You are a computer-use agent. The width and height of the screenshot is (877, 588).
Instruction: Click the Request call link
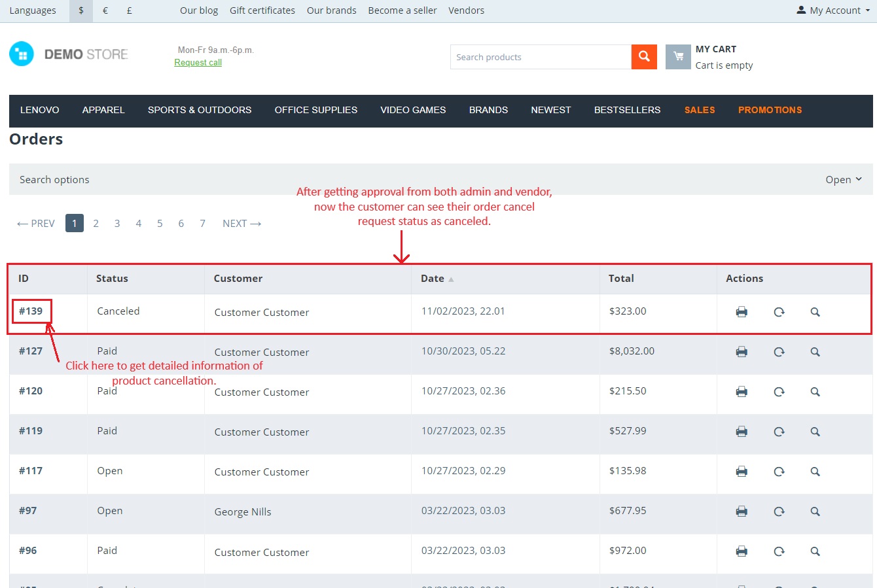pos(198,63)
